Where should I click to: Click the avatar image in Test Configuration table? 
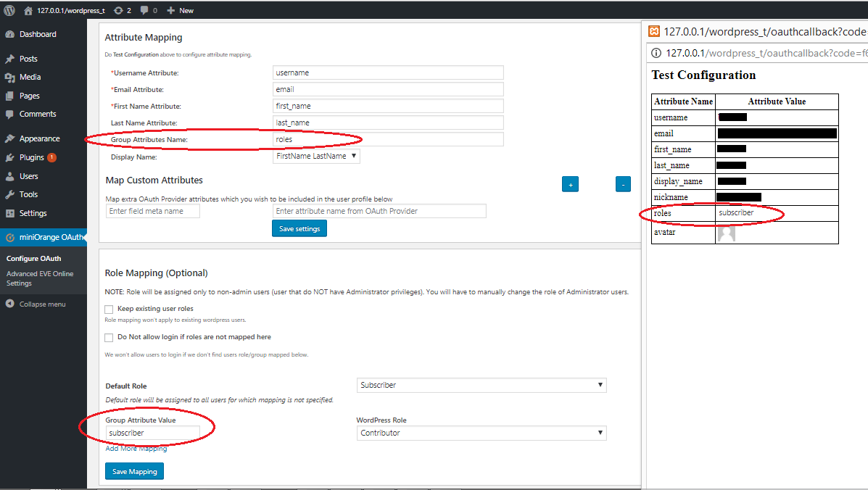727,233
